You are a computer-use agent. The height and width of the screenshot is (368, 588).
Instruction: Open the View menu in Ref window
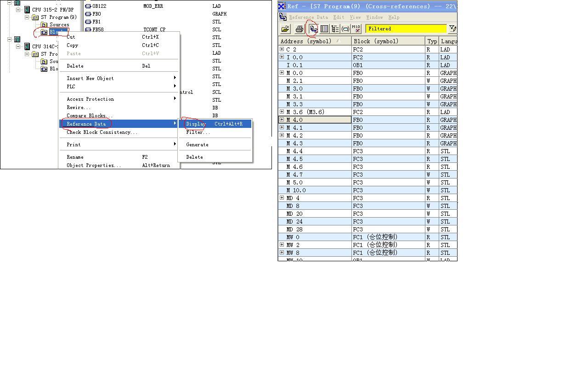click(355, 17)
